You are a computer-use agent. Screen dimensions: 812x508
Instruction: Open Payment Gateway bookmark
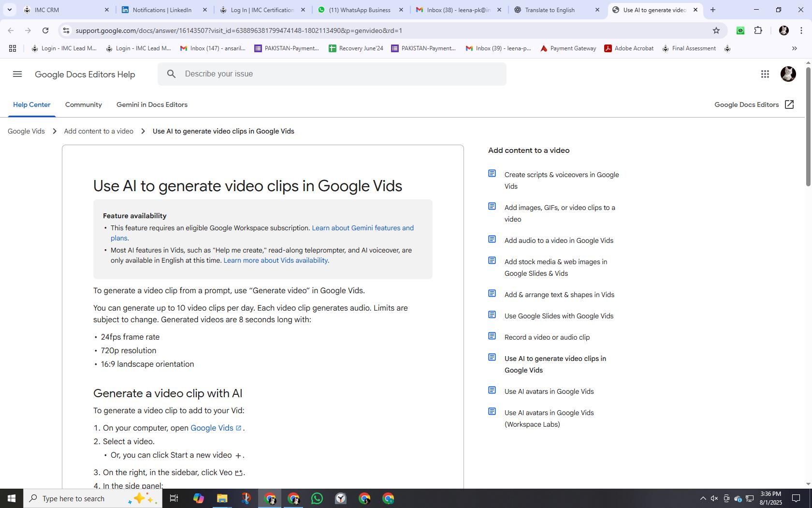[x=568, y=48]
